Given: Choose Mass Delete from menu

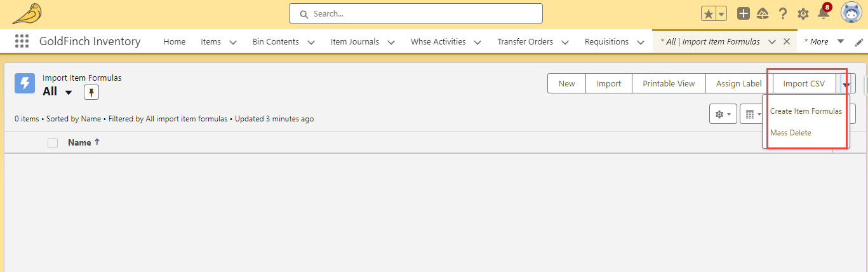Looking at the screenshot, I should [791, 133].
